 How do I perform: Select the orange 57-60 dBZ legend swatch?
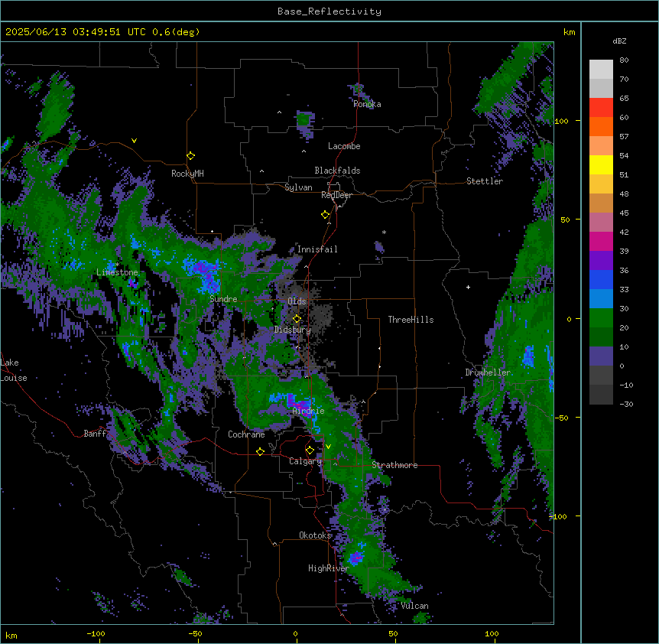[601, 126]
